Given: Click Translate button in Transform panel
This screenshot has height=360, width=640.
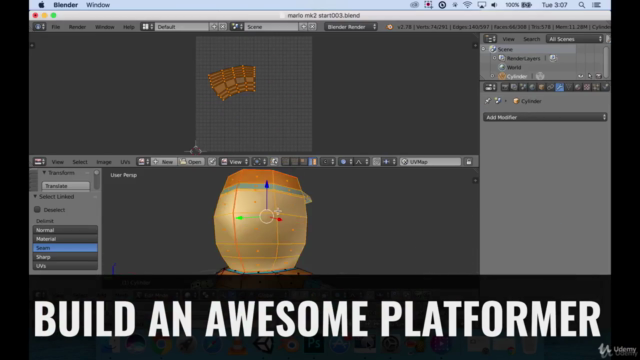Looking at the screenshot, I should pyautogui.click(x=65, y=186).
